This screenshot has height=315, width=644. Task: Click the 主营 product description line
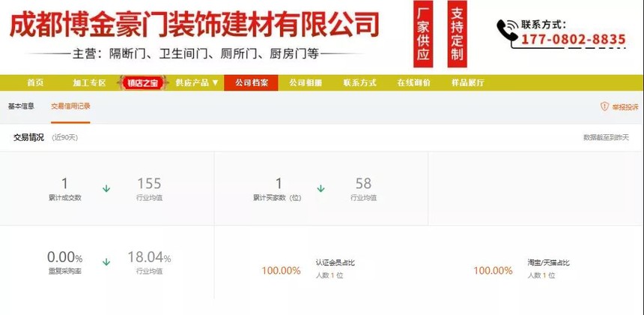(195, 53)
